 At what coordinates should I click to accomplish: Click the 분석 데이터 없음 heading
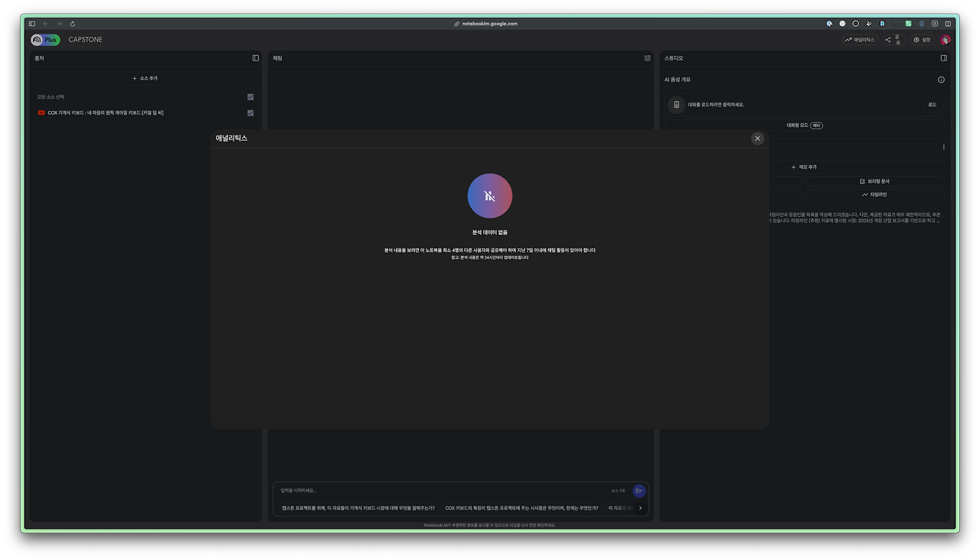point(490,232)
